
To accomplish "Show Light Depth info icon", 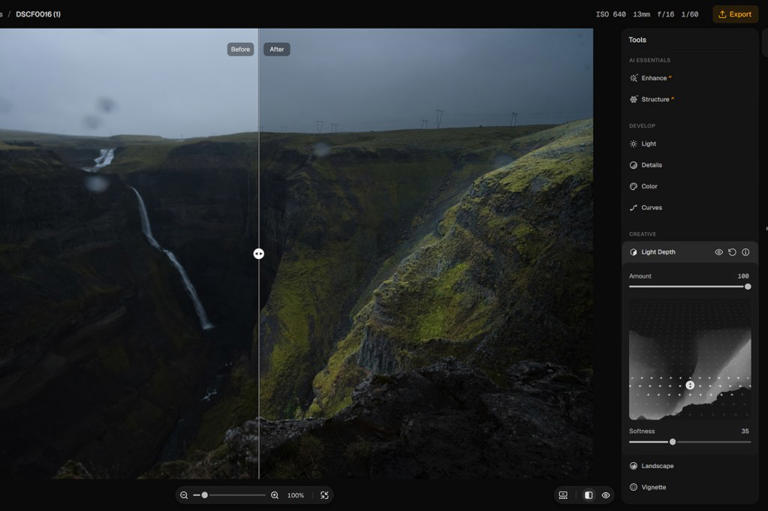I will point(745,252).
